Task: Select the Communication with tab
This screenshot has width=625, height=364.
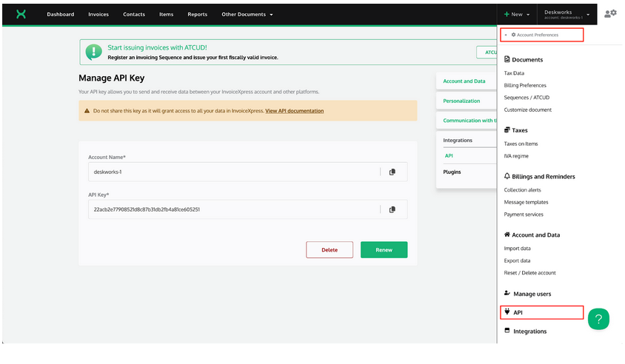Action: pos(467,121)
